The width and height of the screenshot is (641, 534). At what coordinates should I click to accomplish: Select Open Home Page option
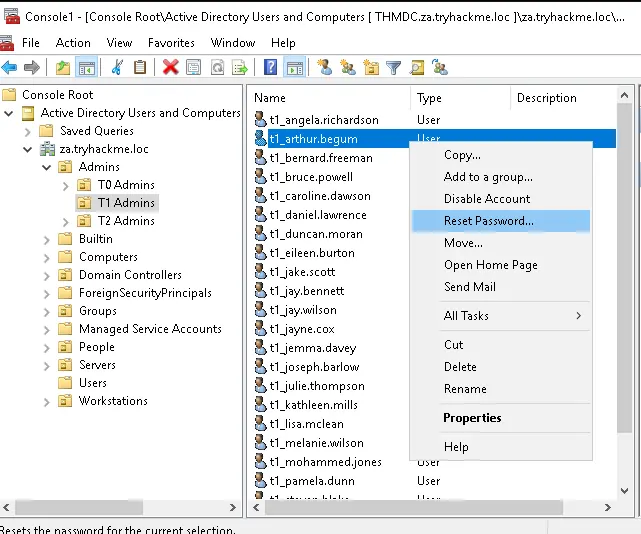click(501, 265)
